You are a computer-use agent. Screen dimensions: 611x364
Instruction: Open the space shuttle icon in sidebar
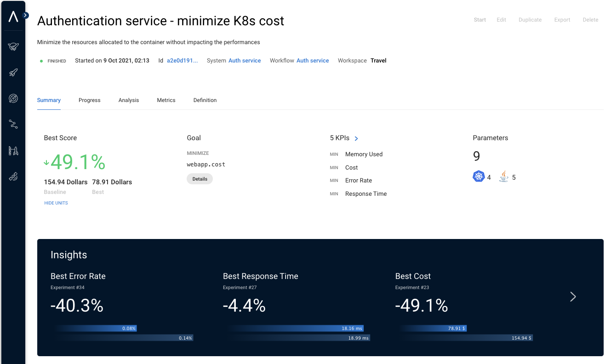pos(13,46)
